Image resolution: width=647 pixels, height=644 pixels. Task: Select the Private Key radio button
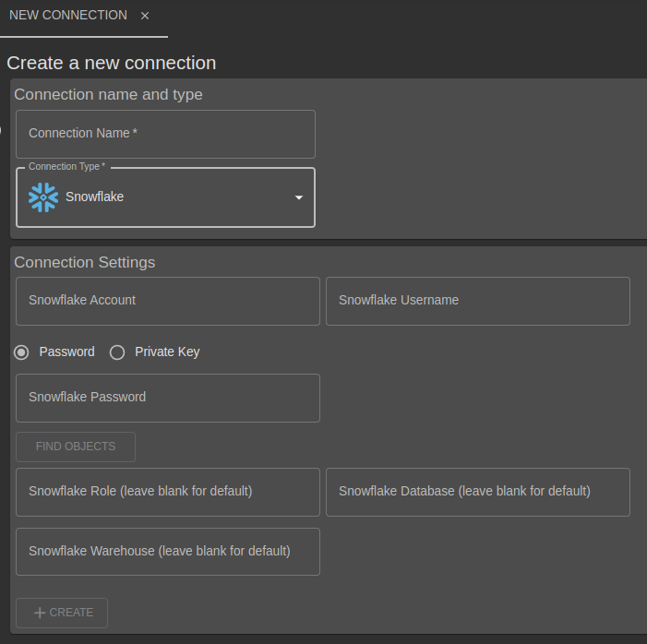(x=117, y=352)
